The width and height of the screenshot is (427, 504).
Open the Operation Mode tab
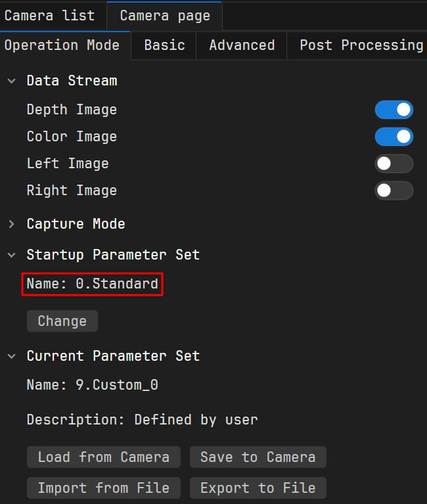tap(62, 45)
